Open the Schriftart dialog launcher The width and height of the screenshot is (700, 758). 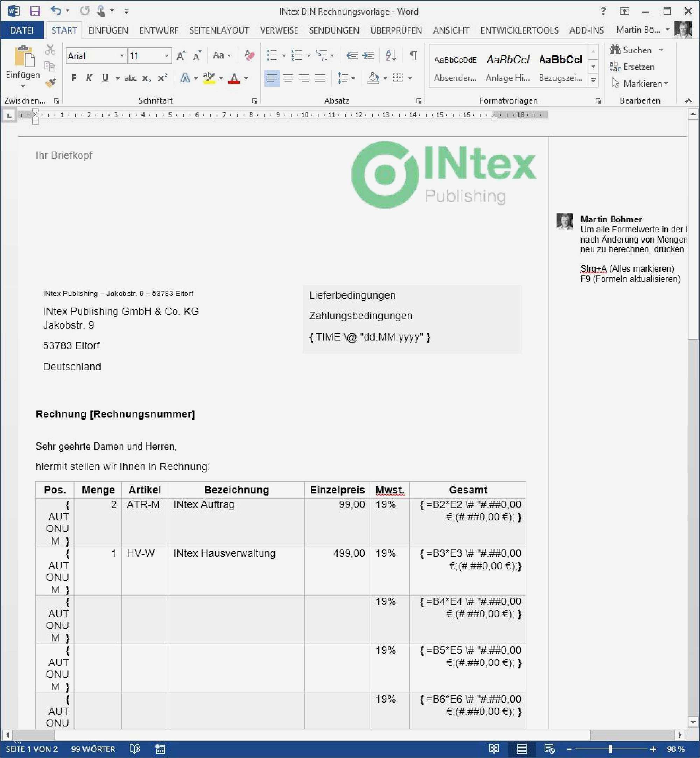coord(254,101)
